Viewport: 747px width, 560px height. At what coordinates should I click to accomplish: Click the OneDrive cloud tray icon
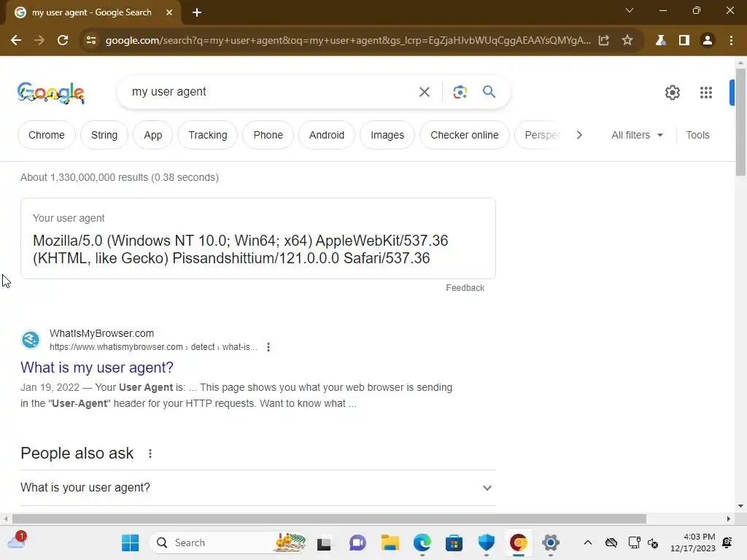pos(611,542)
